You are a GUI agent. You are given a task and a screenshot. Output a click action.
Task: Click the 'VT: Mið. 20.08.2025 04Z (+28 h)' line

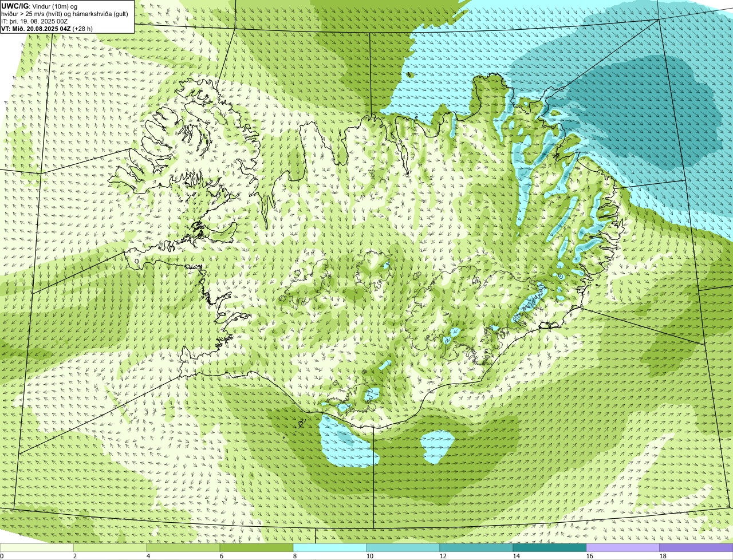pos(47,29)
